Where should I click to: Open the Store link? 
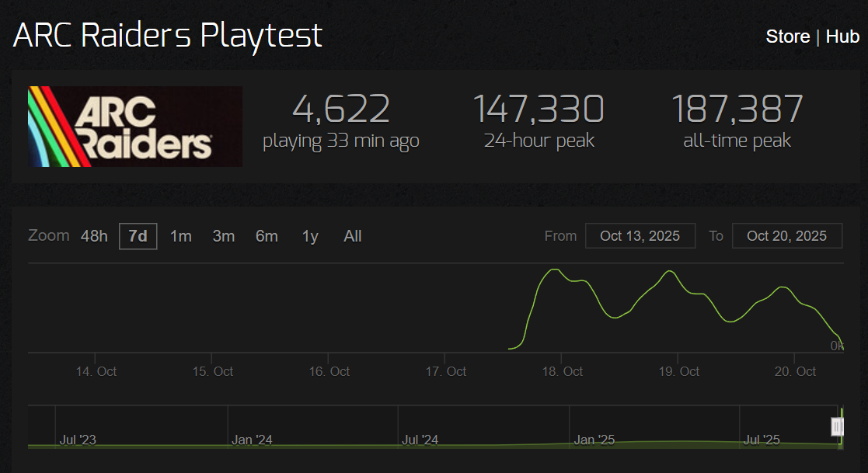(787, 37)
